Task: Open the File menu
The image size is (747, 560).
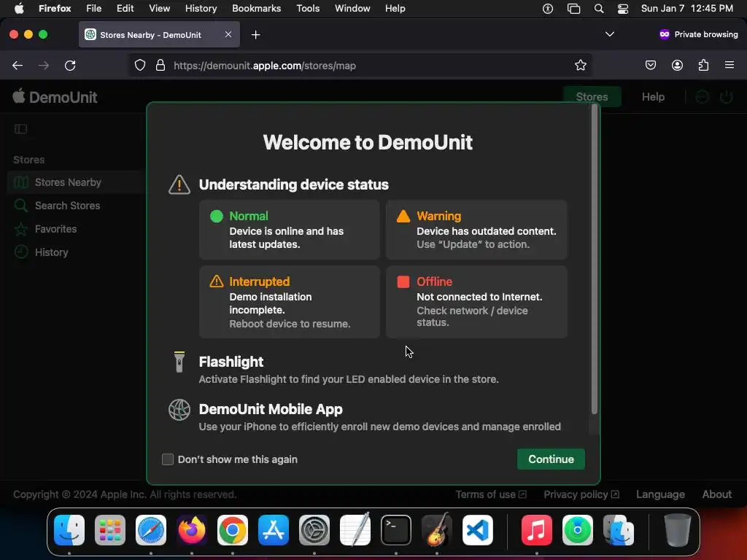Action: pyautogui.click(x=93, y=8)
